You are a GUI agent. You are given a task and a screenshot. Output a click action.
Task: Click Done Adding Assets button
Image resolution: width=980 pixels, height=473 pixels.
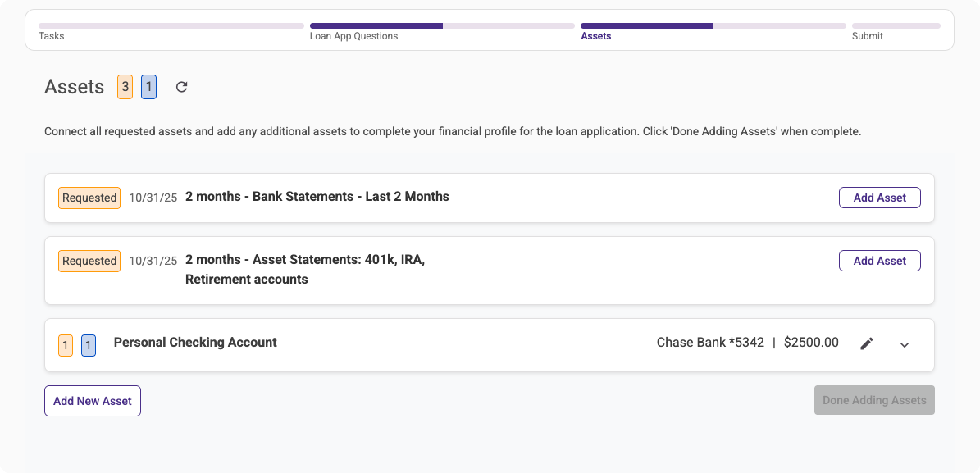point(874,400)
